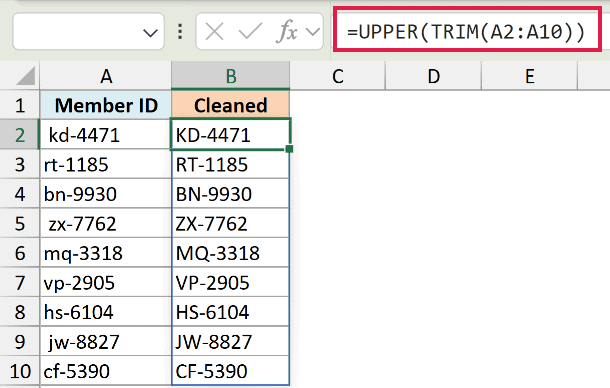Image resolution: width=610 pixels, height=388 pixels.
Task: Expand the Name Box dropdown arrow
Action: point(150,33)
